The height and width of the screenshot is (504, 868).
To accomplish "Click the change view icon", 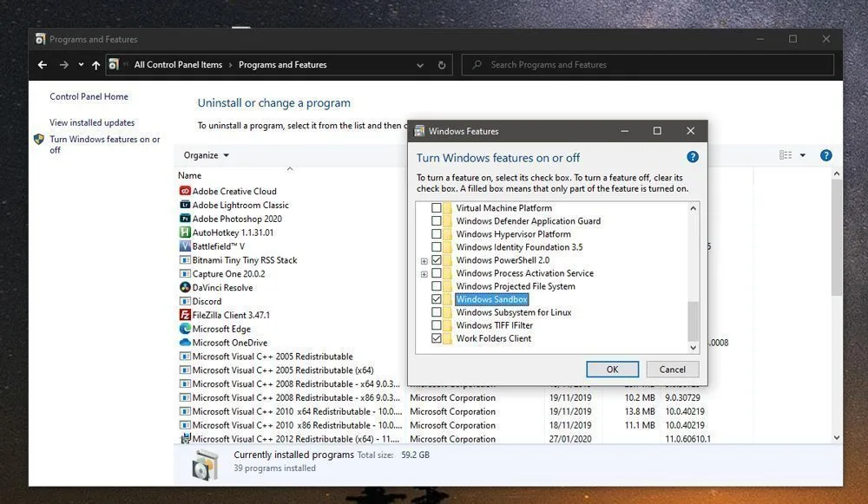I will pyautogui.click(x=786, y=155).
